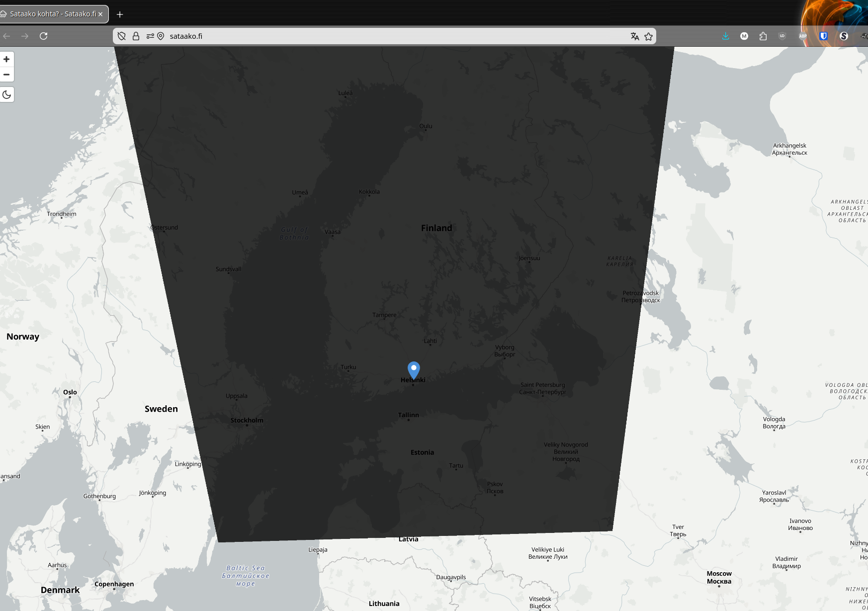The width and height of the screenshot is (868, 611).
Task: Close the Sataako kohta? tab
Action: (100, 14)
